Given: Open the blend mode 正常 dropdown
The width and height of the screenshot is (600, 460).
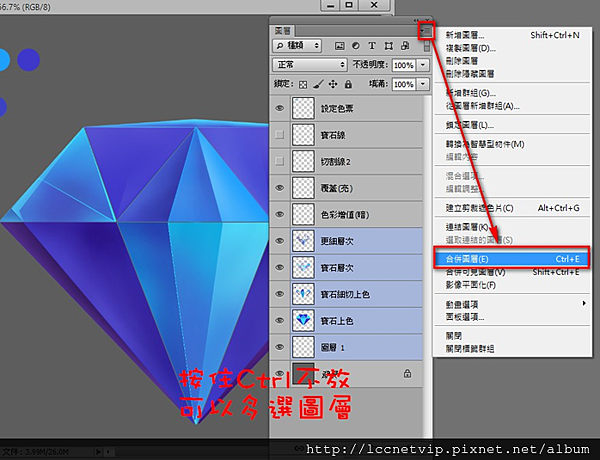Looking at the screenshot, I should pos(310,65).
